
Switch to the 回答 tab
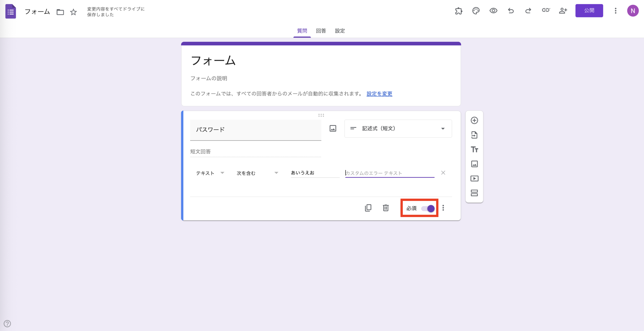pos(321,31)
